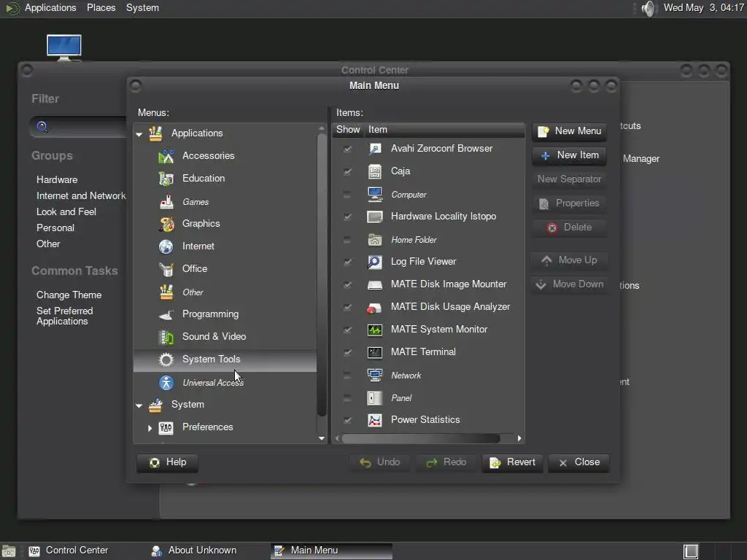
Task: Open the Applications panel menu
Action: point(50,7)
